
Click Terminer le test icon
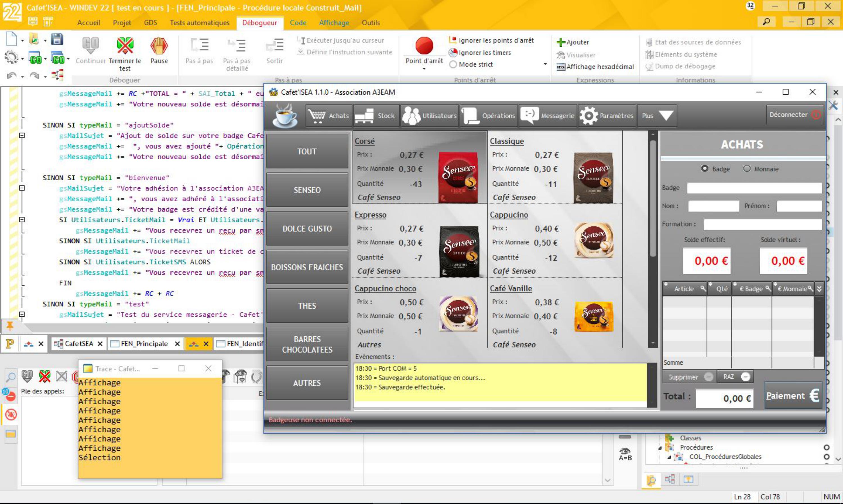point(125,45)
